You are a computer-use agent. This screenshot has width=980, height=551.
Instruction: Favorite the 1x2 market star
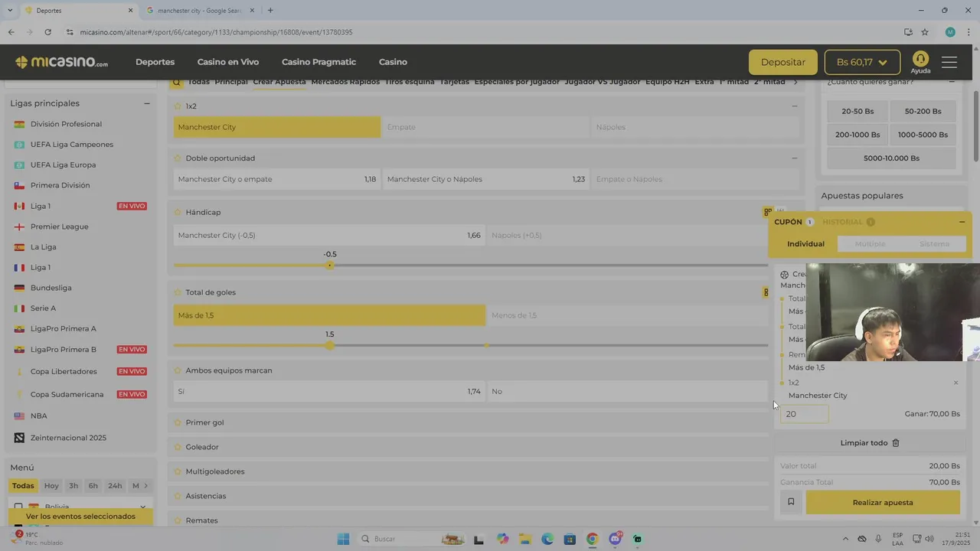coord(178,106)
